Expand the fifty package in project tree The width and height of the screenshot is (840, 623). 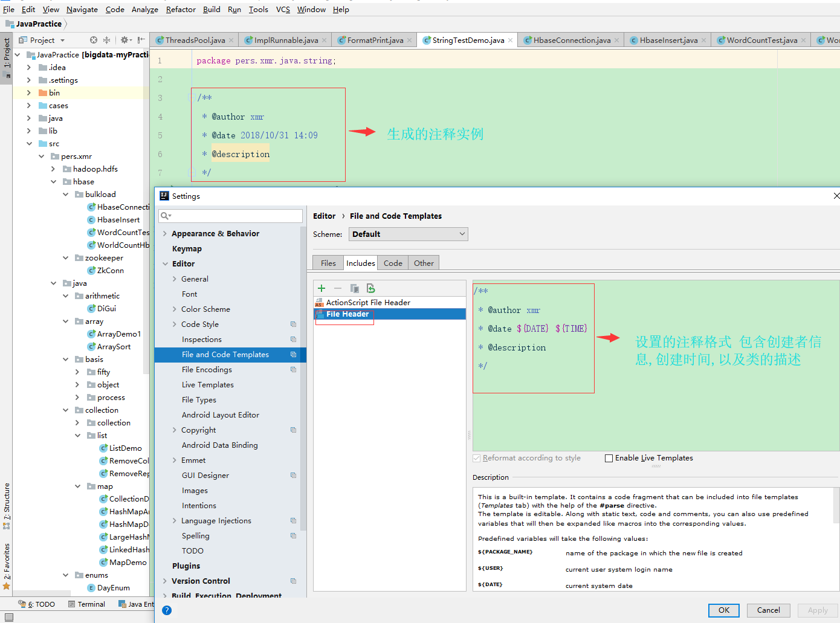click(77, 372)
